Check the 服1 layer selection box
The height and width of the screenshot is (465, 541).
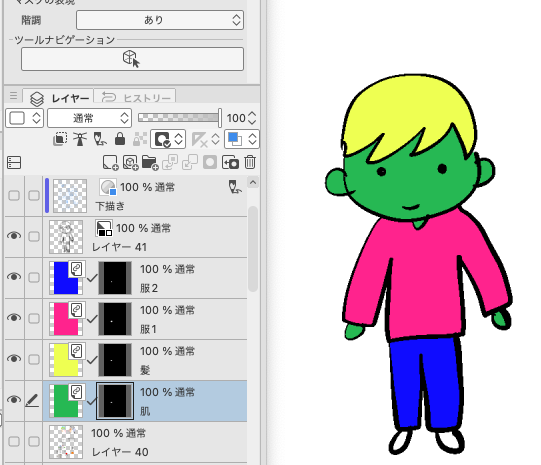pos(34,318)
